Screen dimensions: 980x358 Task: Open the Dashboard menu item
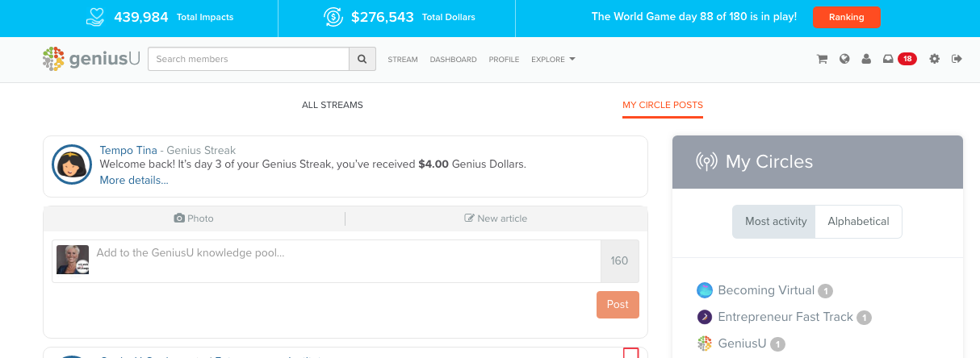453,60
